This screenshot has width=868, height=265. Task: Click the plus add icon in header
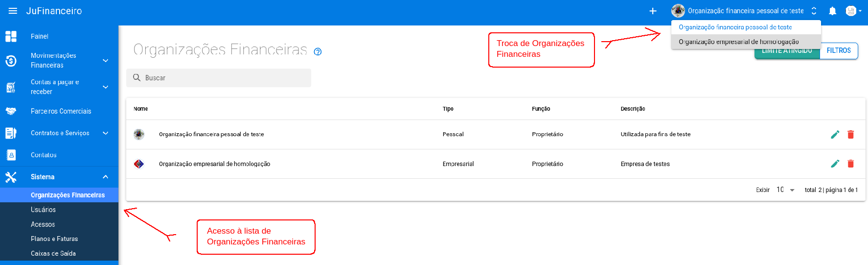pos(653,11)
